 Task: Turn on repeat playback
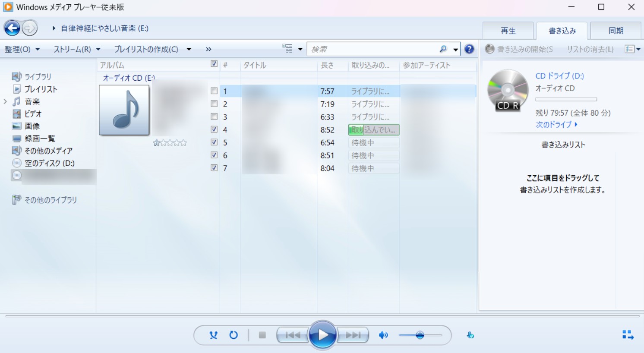point(234,335)
